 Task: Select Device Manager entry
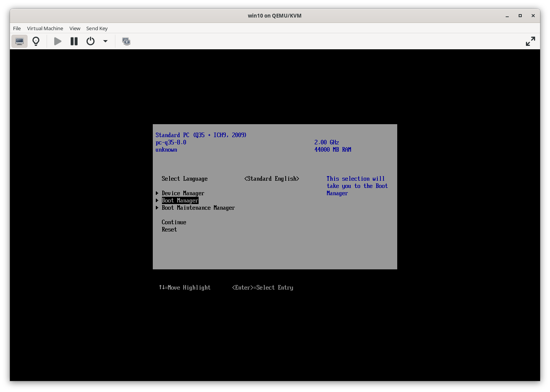183,193
